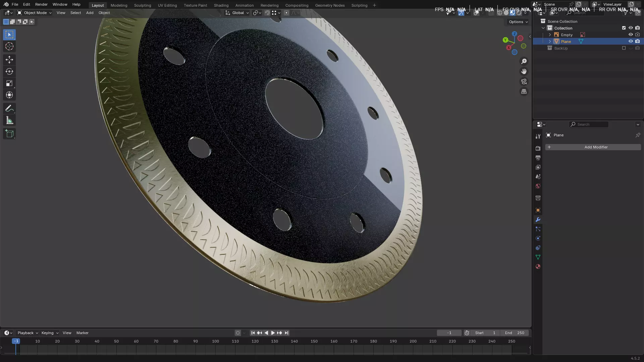Open the Output properties tab
Image resolution: width=644 pixels, height=362 pixels.
pyautogui.click(x=538, y=158)
